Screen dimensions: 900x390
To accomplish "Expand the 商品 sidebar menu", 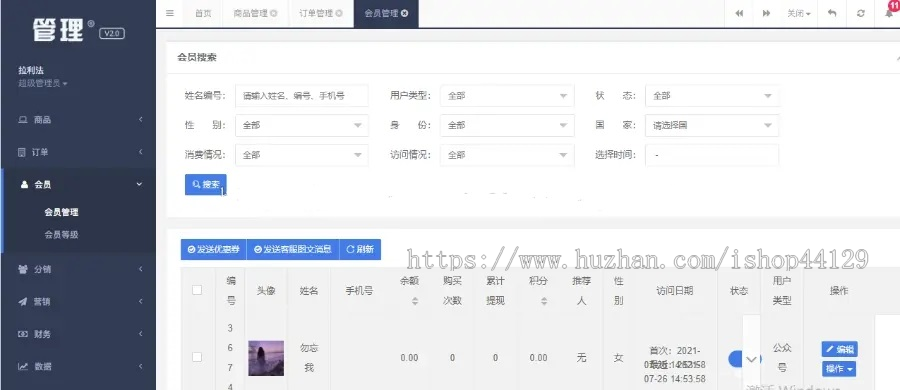I will click(78, 119).
